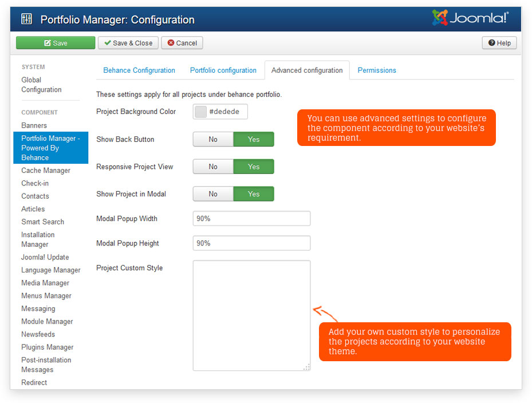The height and width of the screenshot is (403, 532).
Task: Open Global Configuration in the sidebar
Action: (x=41, y=85)
